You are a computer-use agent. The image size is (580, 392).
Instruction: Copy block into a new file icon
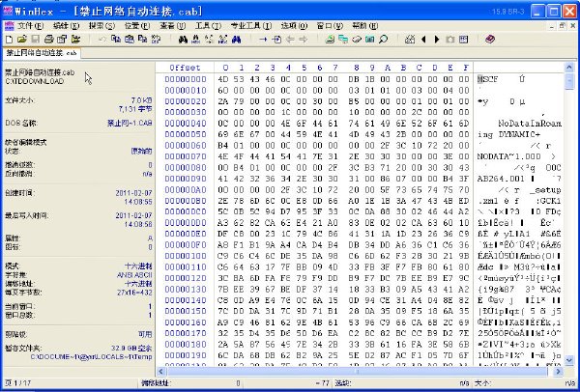142,40
